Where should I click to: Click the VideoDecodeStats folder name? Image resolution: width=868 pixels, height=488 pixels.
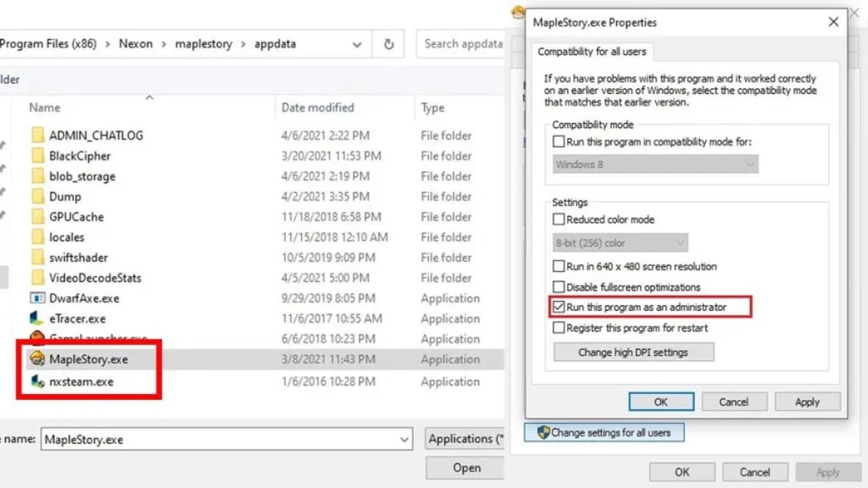(95, 278)
